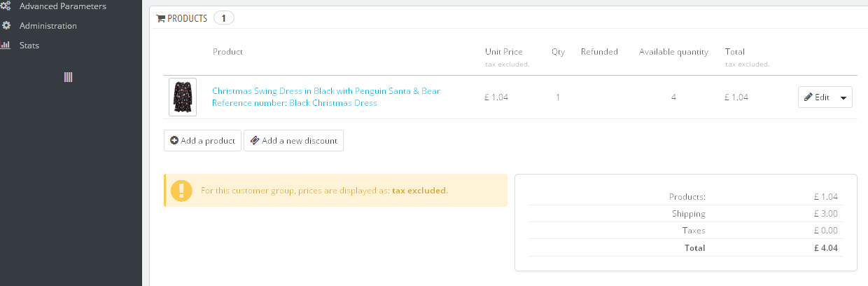
Task: Click the dress product thumbnail
Action: point(183,97)
